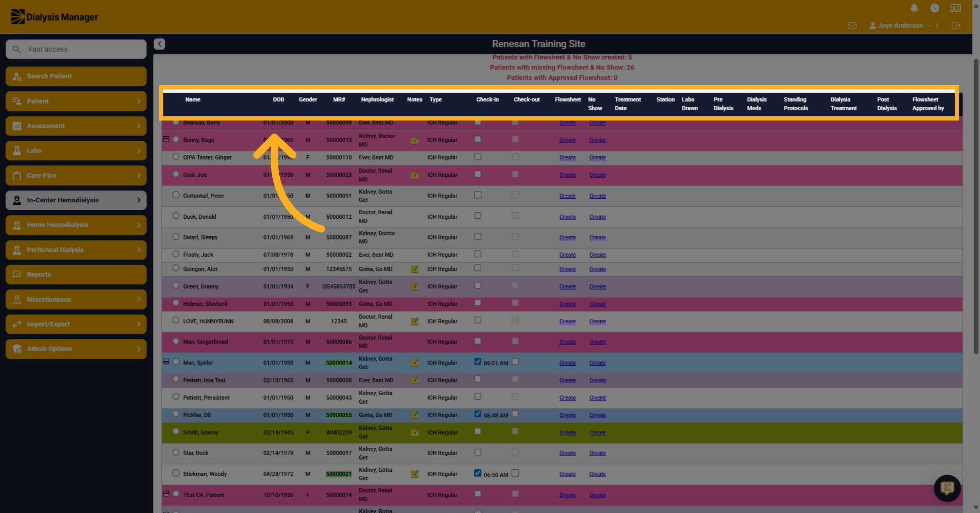Click the clock history icon

click(935, 8)
